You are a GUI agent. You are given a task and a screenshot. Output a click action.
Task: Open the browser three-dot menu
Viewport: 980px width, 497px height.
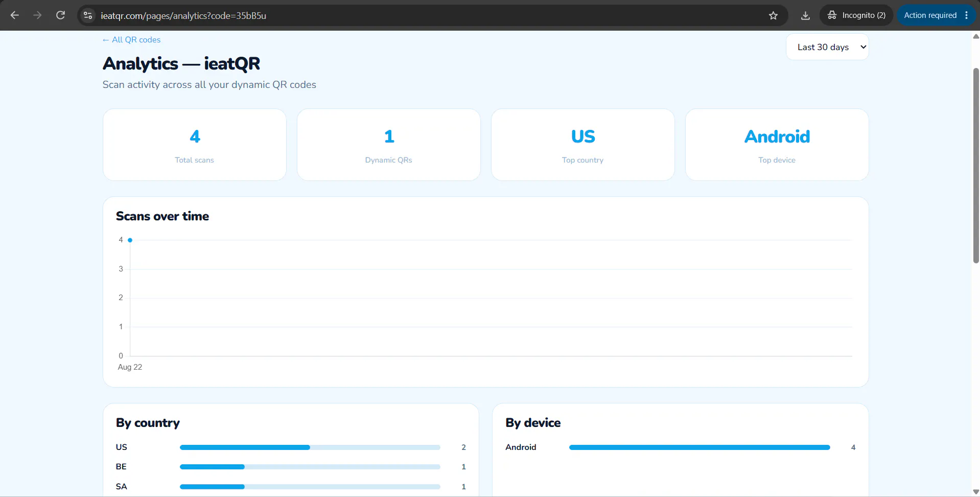pos(967,15)
